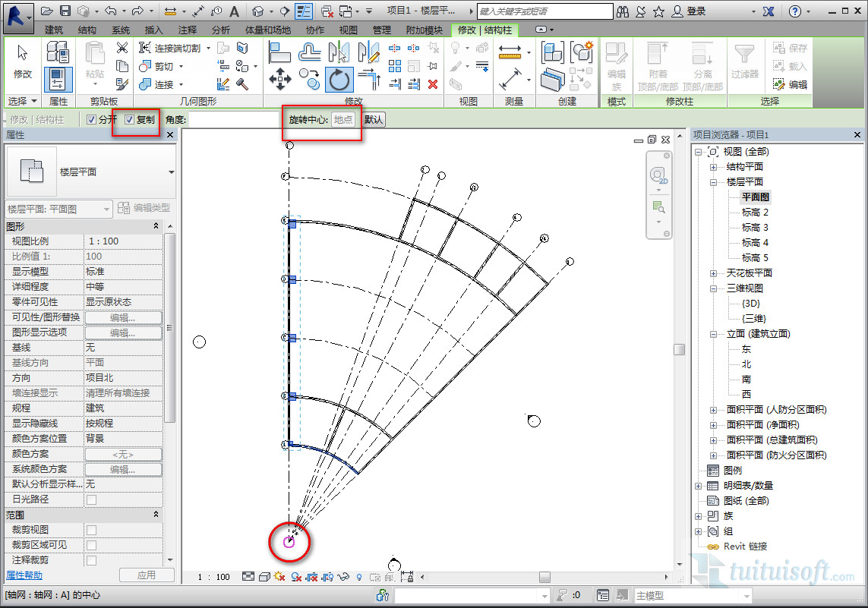Click the 2D navigation wheel icon
This screenshot has height=608, width=868.
658,176
